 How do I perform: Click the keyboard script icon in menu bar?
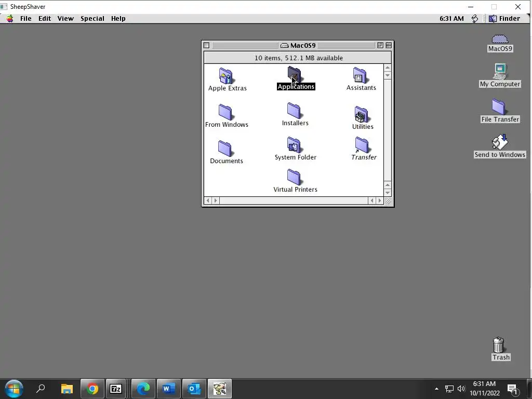tap(475, 19)
